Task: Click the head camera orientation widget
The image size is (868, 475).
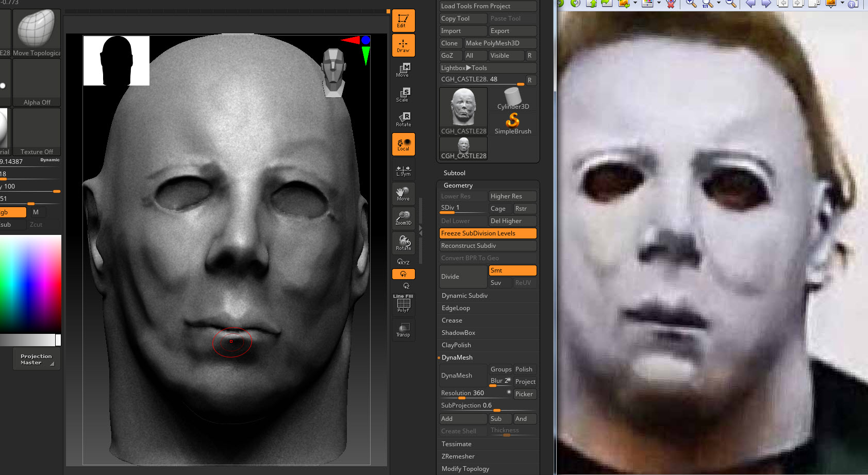Action: click(333, 73)
